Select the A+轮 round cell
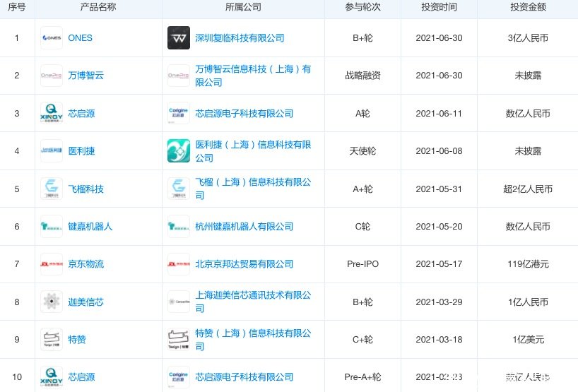Screen dimensions: 578x392 click(x=362, y=189)
